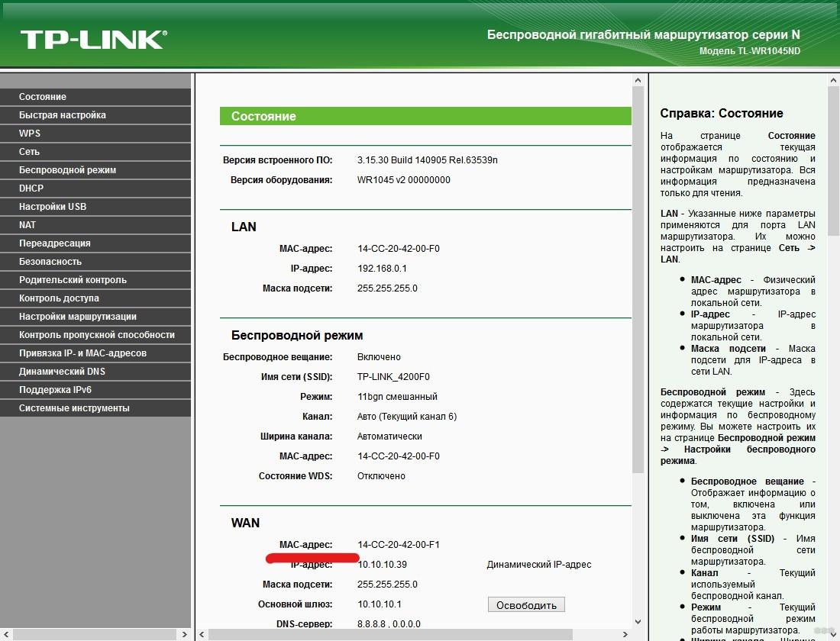
Task: Click sidebar horizontal scrollbar right arrow
Action: coord(185,635)
